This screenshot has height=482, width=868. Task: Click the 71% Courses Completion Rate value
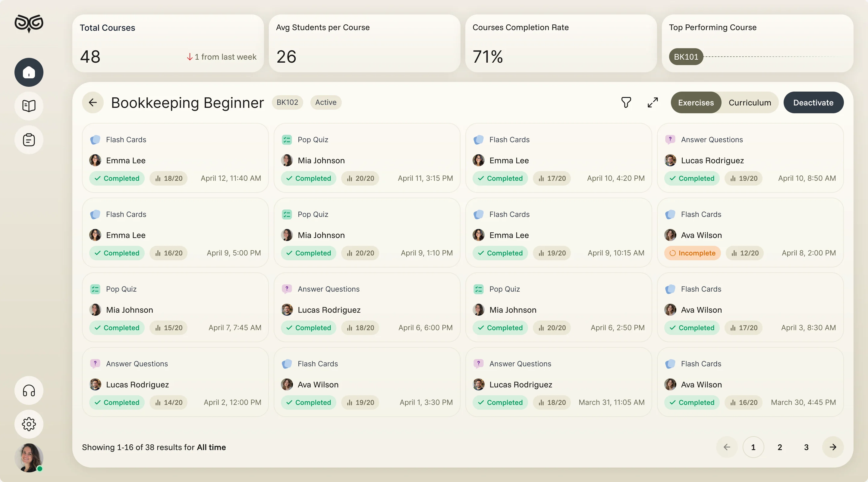coord(488,57)
